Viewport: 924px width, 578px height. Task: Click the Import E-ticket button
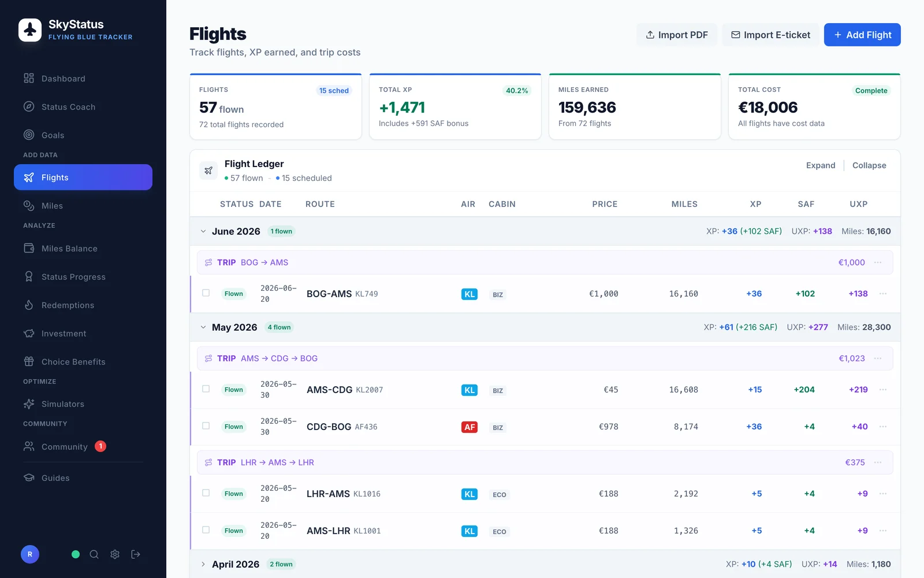(x=770, y=35)
